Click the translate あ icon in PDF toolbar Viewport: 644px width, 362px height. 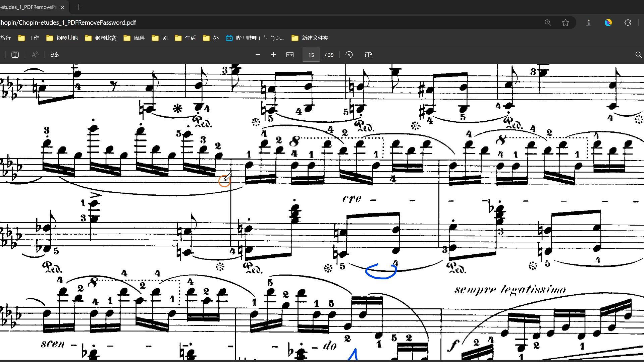[55, 55]
